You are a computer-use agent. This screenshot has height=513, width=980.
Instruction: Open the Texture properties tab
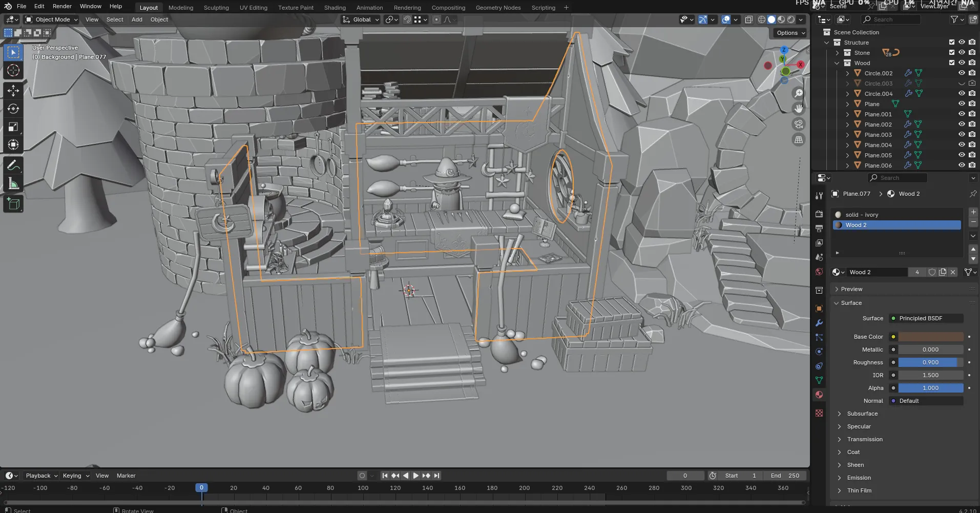tap(819, 413)
